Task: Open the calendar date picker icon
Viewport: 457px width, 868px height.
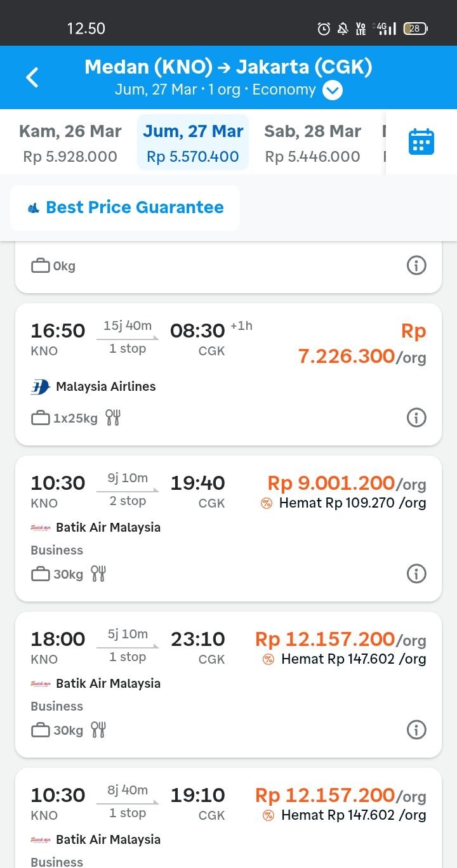Action: pyautogui.click(x=421, y=141)
